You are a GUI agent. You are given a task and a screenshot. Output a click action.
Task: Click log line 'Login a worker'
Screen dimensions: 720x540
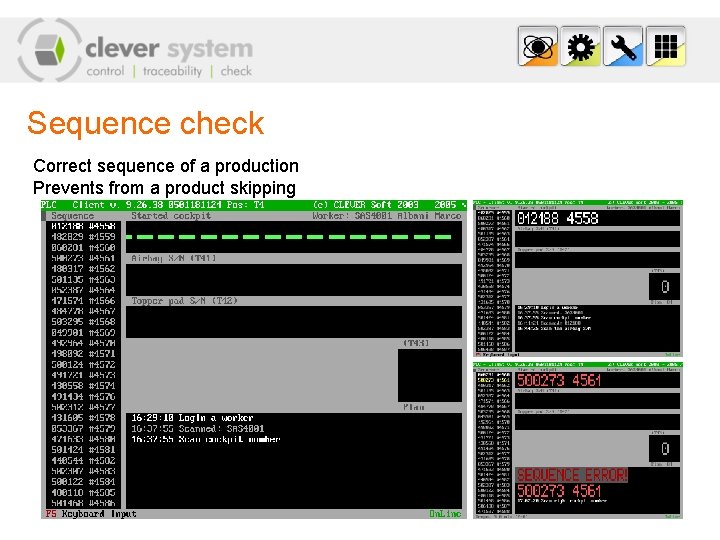tap(192, 418)
